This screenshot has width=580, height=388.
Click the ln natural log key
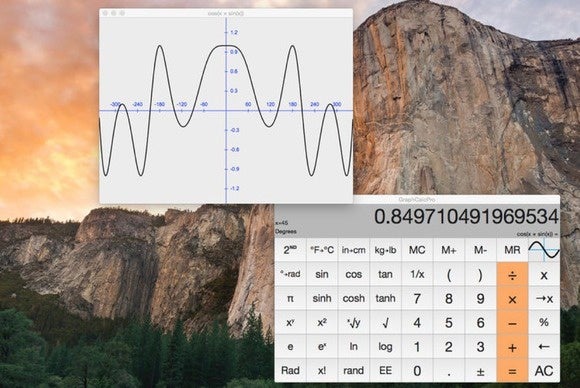tap(354, 347)
